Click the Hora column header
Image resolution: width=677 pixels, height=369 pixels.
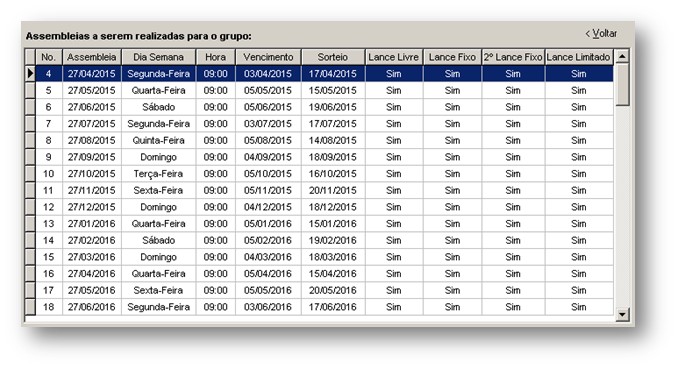pos(215,57)
